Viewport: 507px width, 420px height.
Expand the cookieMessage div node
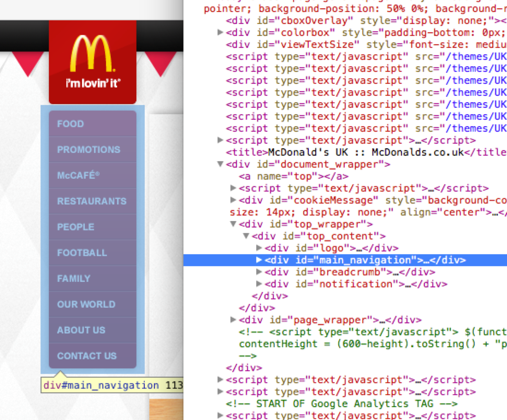[x=233, y=200]
